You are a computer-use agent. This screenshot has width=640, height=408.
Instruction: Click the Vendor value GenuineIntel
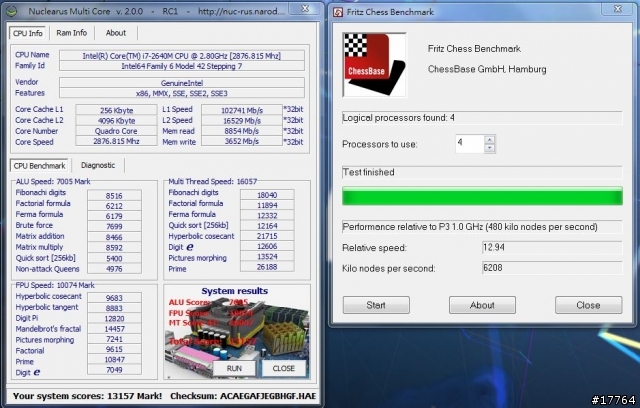182,83
